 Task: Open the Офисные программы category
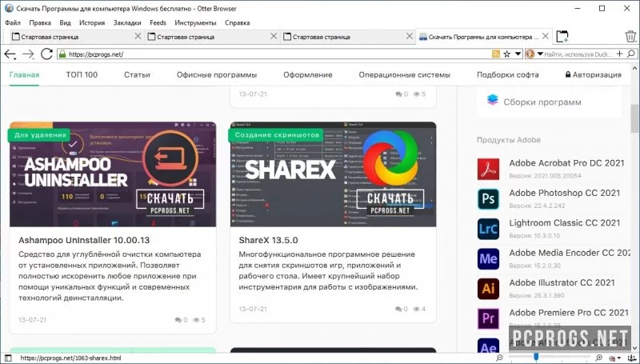tap(217, 74)
